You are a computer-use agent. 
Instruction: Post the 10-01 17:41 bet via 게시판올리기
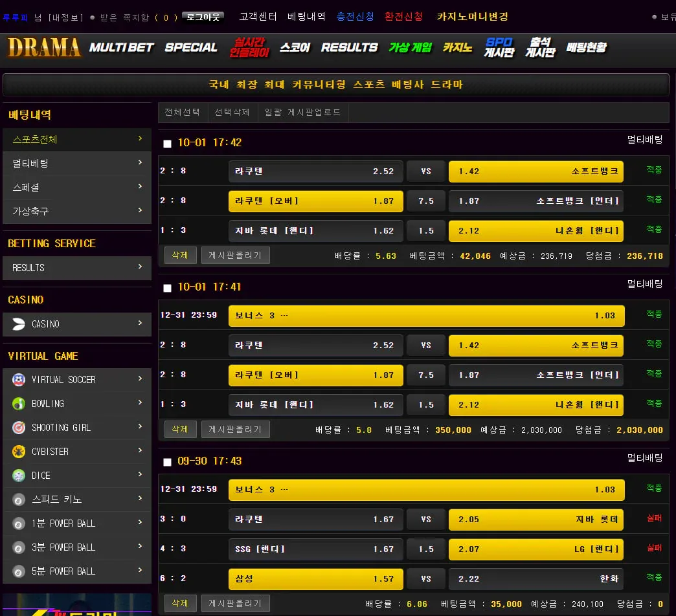(236, 429)
